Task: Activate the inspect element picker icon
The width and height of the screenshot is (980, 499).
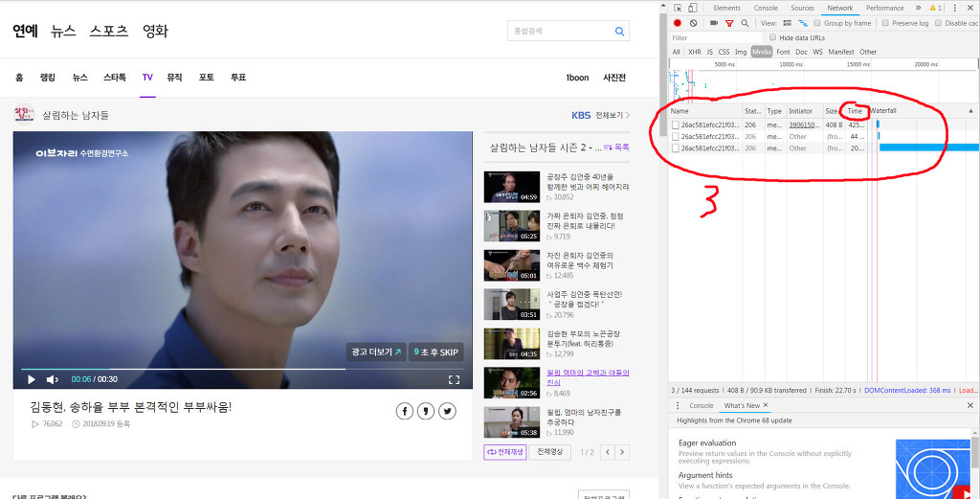Action: pyautogui.click(x=678, y=8)
